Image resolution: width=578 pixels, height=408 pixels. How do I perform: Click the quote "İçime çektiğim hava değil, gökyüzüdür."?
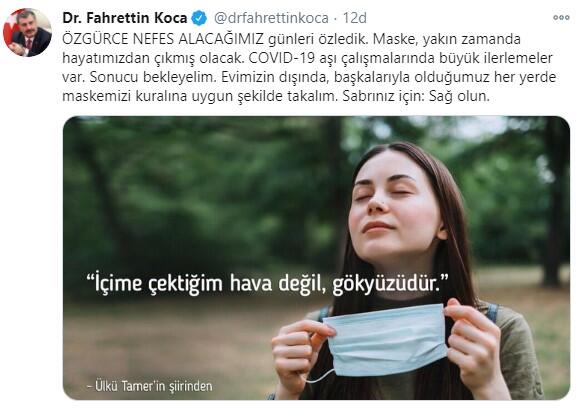268,283
